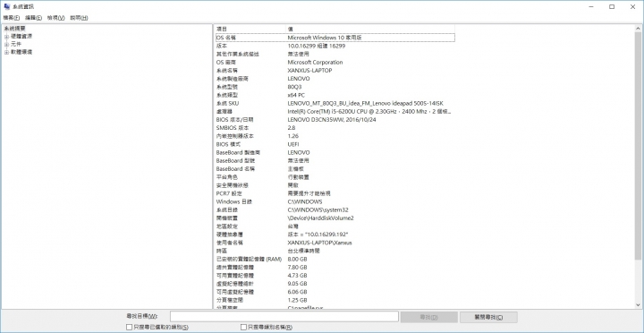This screenshot has height=333, width=644.
Task: Select the BIOS 模式 row label
Action: coord(228,144)
